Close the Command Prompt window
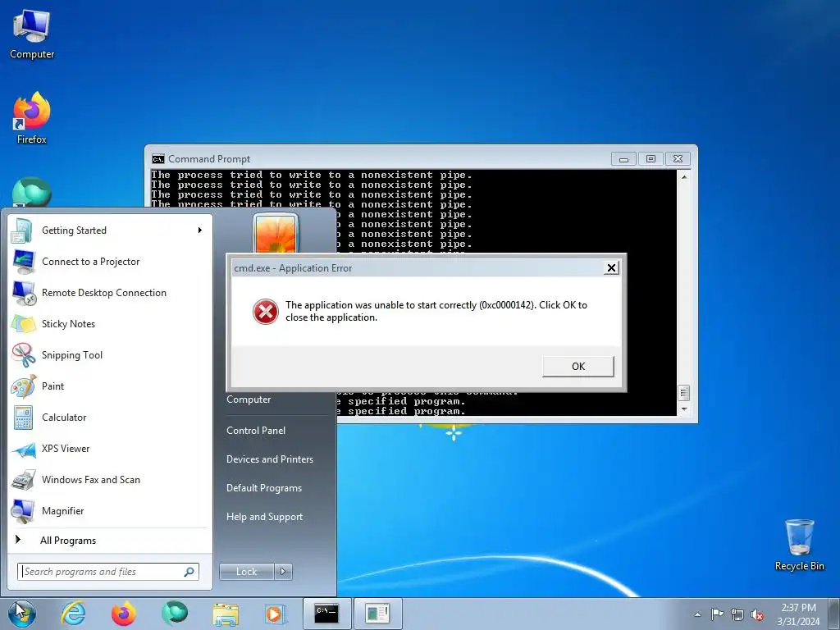This screenshot has height=630, width=840. pos(678,159)
